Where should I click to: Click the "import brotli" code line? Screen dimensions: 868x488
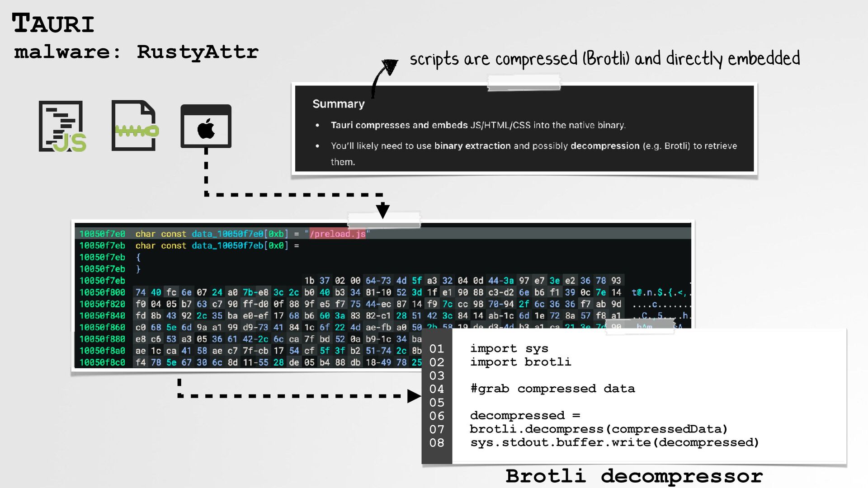click(520, 362)
